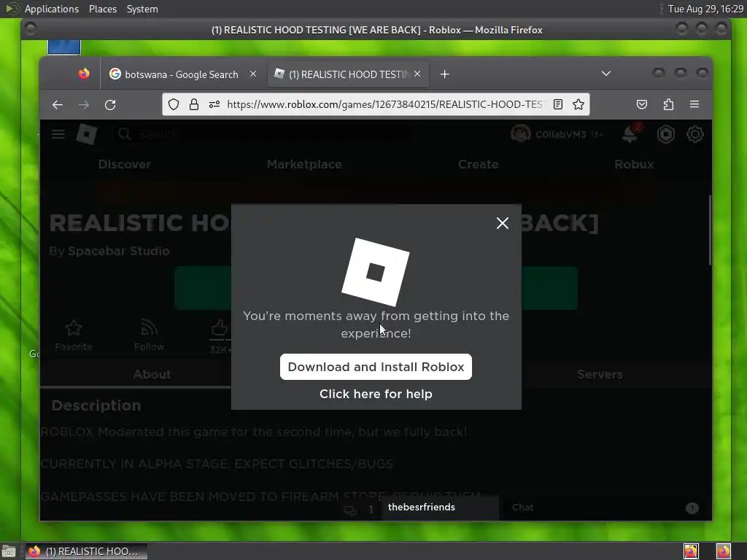Expand the list all tabs chevron
747x560 pixels.
(x=606, y=74)
